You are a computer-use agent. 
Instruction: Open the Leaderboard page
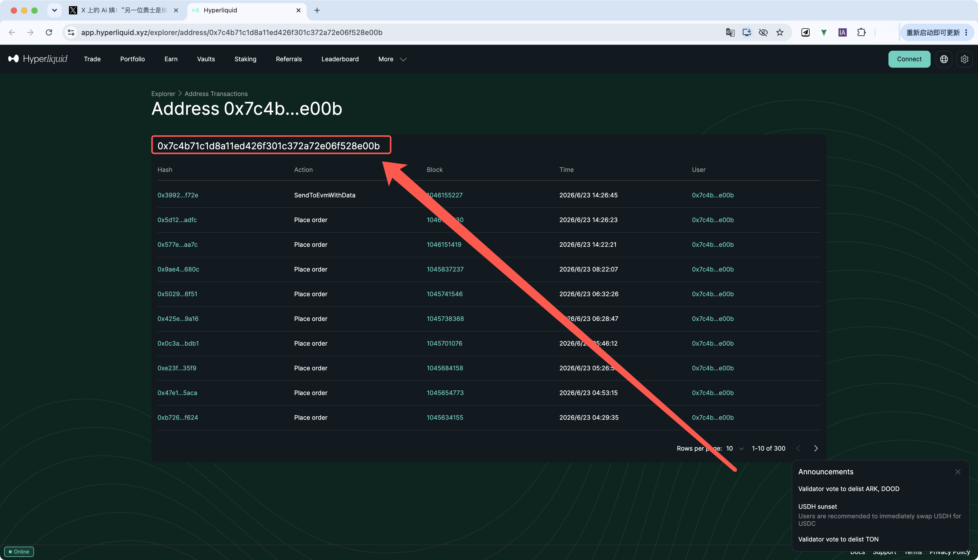pyautogui.click(x=340, y=59)
